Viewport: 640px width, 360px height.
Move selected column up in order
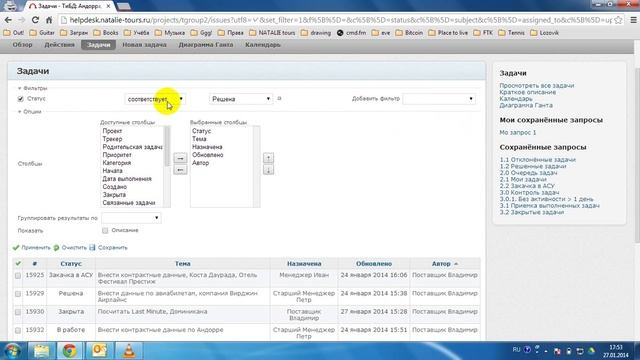pyautogui.click(x=268, y=158)
